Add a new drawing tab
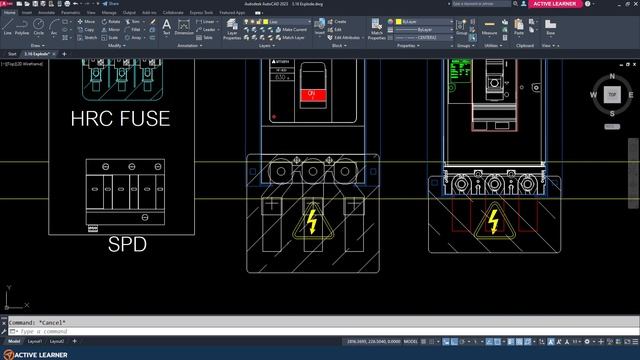 (64, 54)
